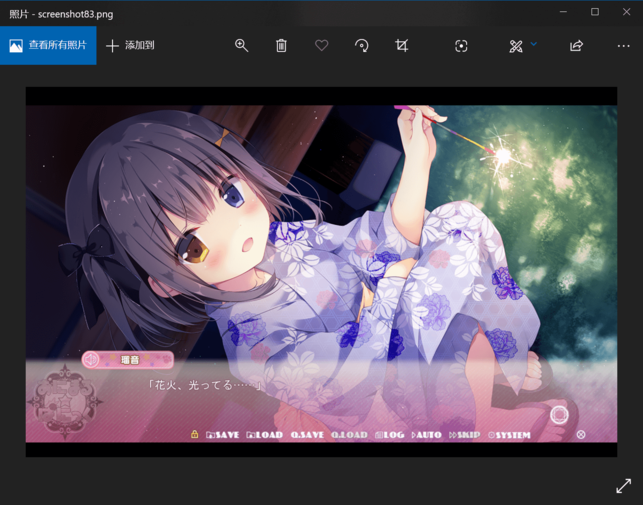Open SYSTEM in the game menu
The width and height of the screenshot is (643, 505).
coord(509,435)
